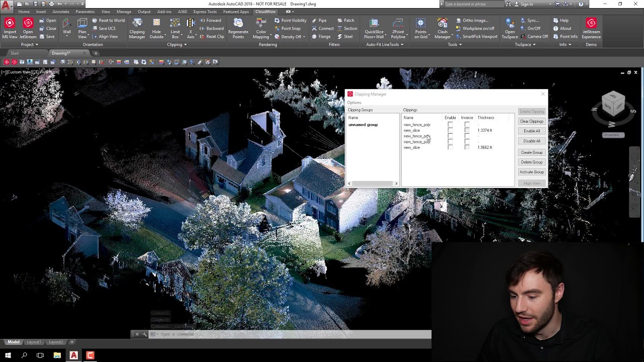Enable new_slice with 1.9662 ft thickness
Viewport: 644px width, 362px height.
click(450, 147)
